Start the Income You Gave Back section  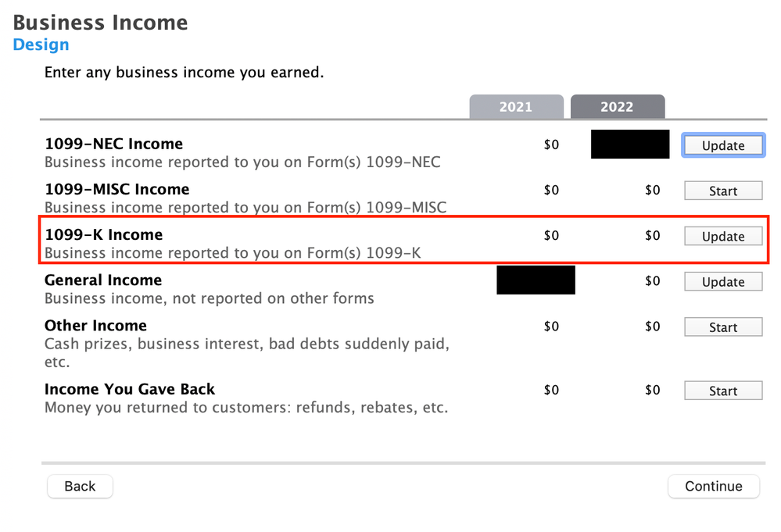pyautogui.click(x=722, y=391)
